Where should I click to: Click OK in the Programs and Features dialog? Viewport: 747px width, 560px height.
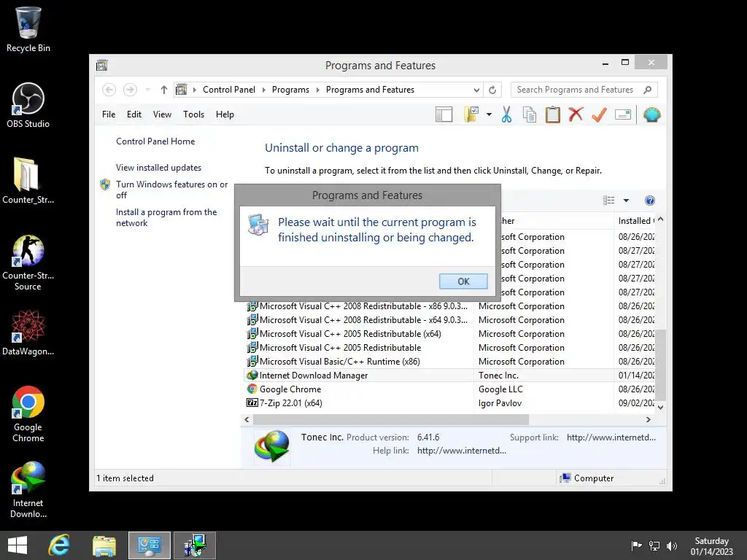[463, 281]
